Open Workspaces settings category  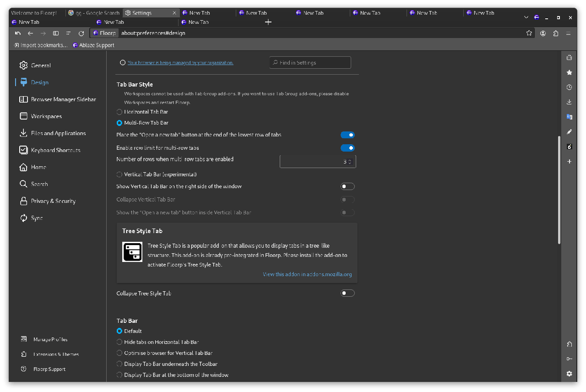(46, 116)
